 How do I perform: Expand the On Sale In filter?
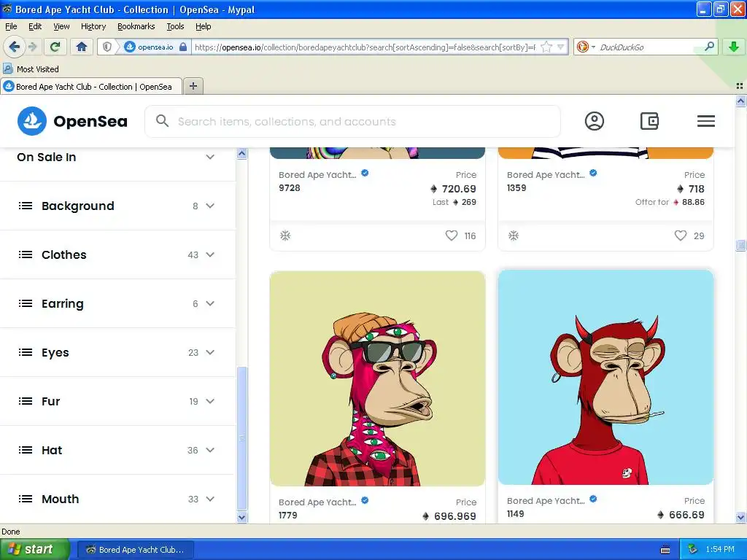pyautogui.click(x=117, y=157)
